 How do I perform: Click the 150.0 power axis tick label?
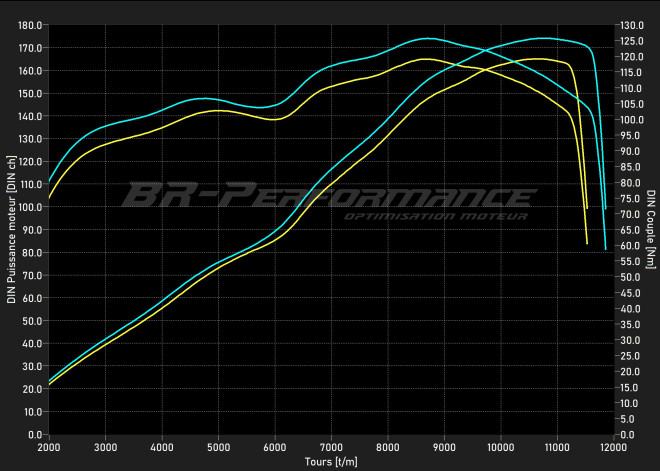point(30,93)
